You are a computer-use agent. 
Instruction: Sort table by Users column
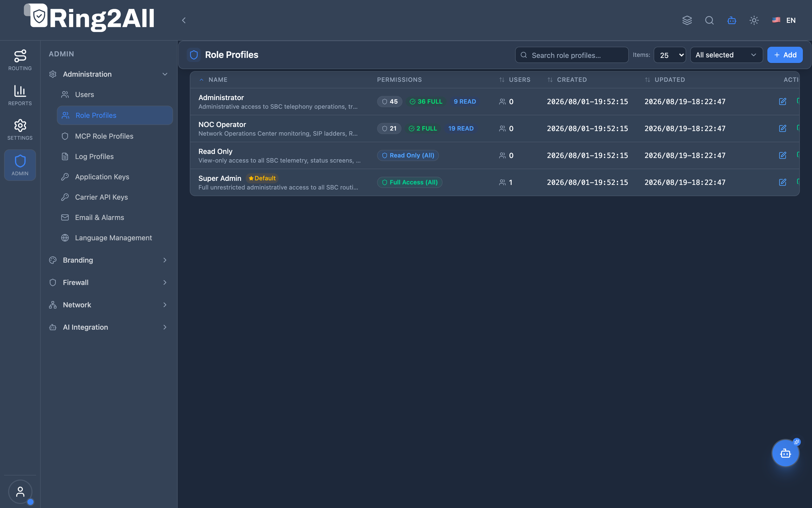click(x=515, y=80)
